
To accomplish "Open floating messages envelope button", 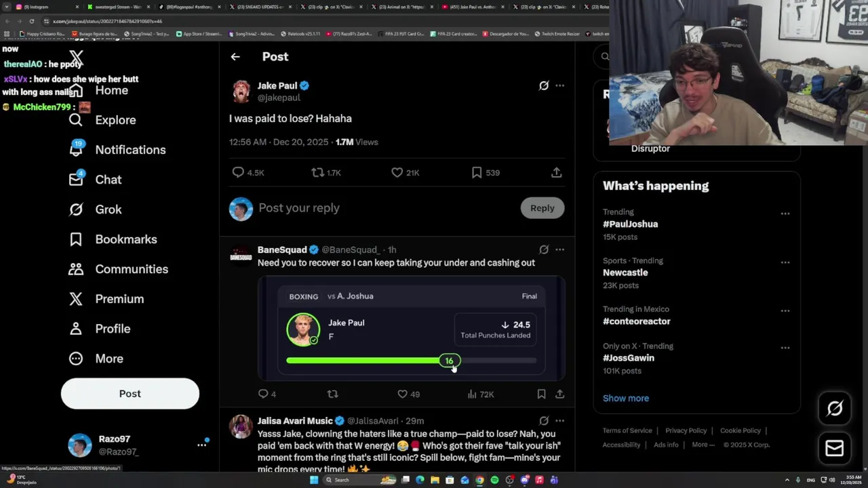I will (835, 448).
